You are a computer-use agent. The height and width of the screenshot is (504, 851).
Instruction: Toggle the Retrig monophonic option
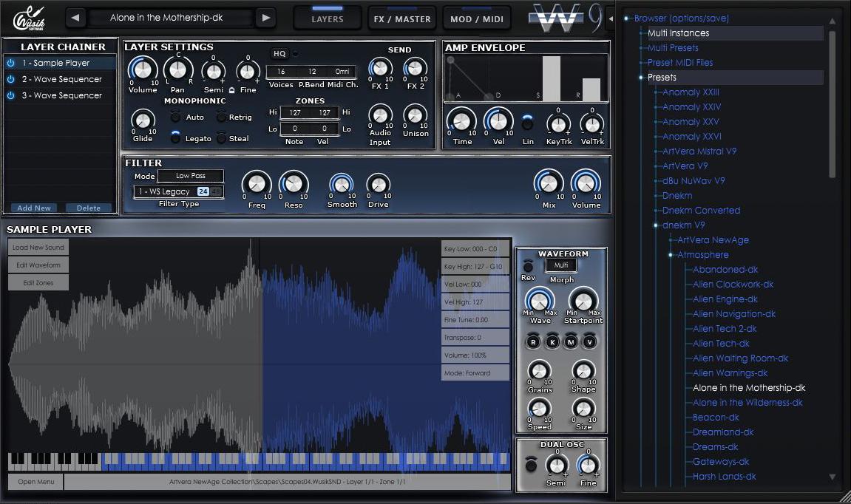[x=221, y=117]
